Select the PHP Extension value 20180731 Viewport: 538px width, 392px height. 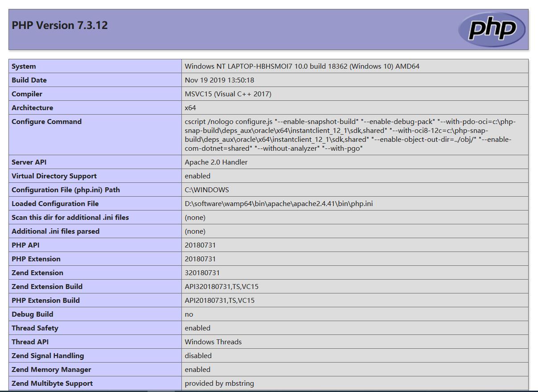point(200,259)
